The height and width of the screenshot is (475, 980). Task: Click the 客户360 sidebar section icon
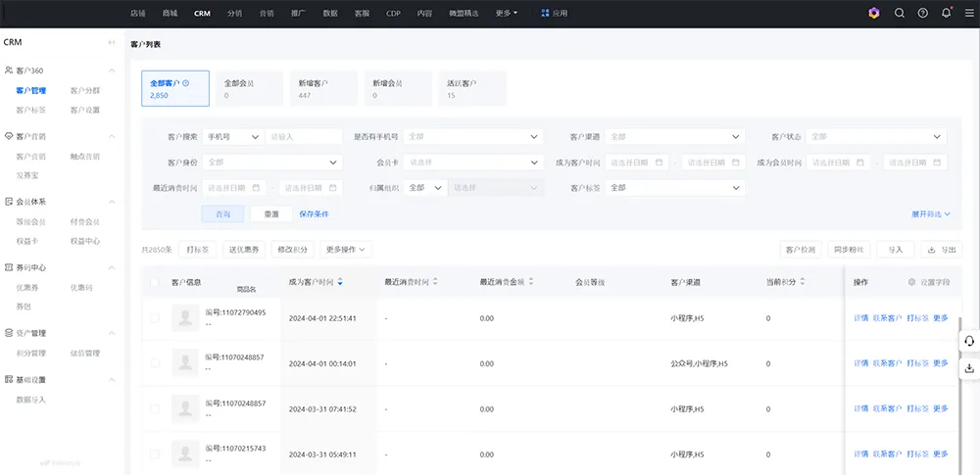tap(9, 71)
